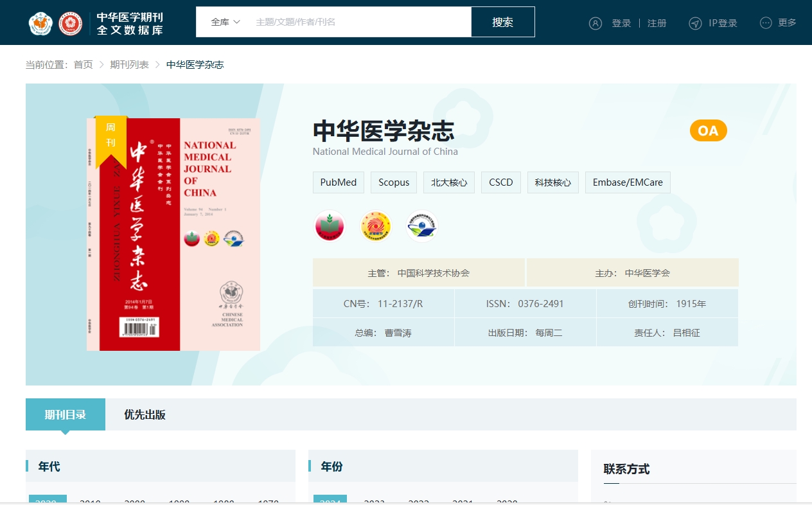Click the Chinese Medical Association round logo in header
This screenshot has height=505, width=812.
pyautogui.click(x=40, y=23)
